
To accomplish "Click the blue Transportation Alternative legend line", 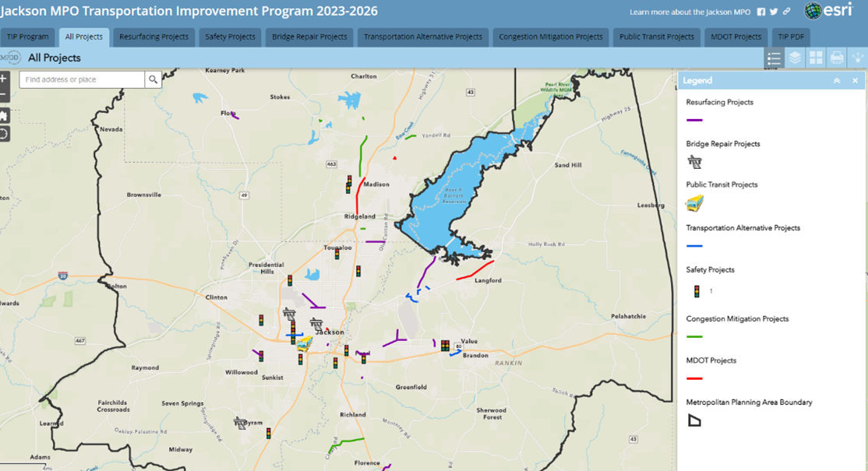I will (x=694, y=246).
